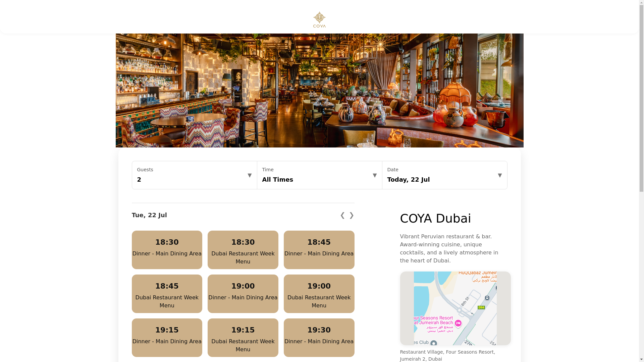Select 19:15 Dinner - Main Dining Area slot
The image size is (644, 362).
click(x=167, y=338)
